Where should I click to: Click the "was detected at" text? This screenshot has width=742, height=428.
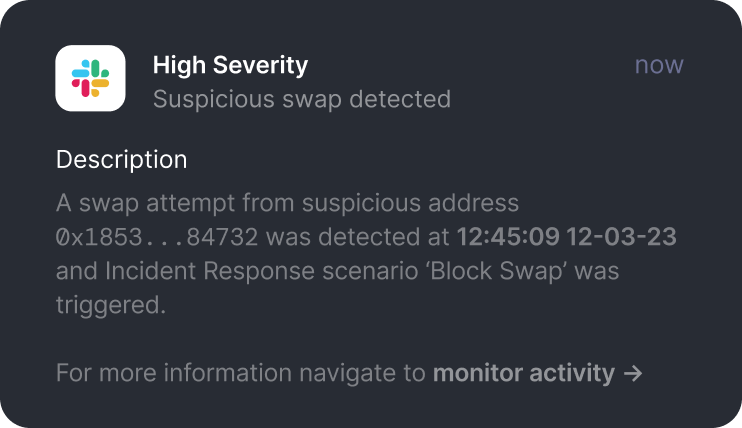point(357,237)
